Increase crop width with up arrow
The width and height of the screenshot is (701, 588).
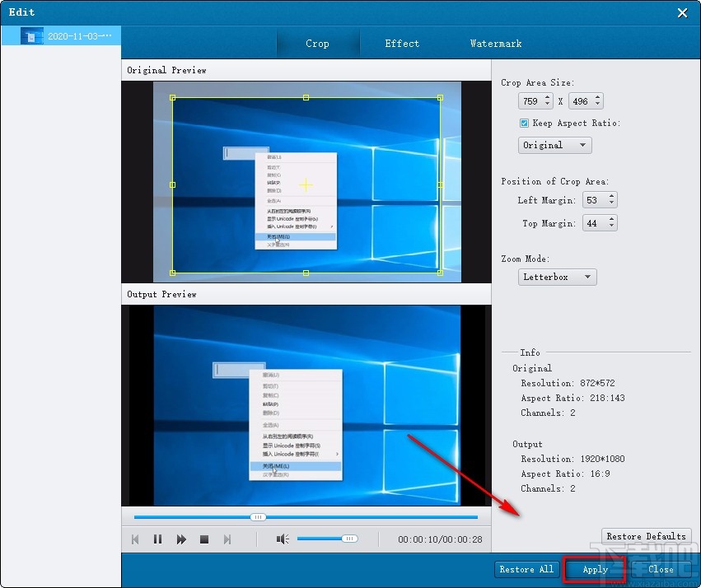click(x=547, y=97)
